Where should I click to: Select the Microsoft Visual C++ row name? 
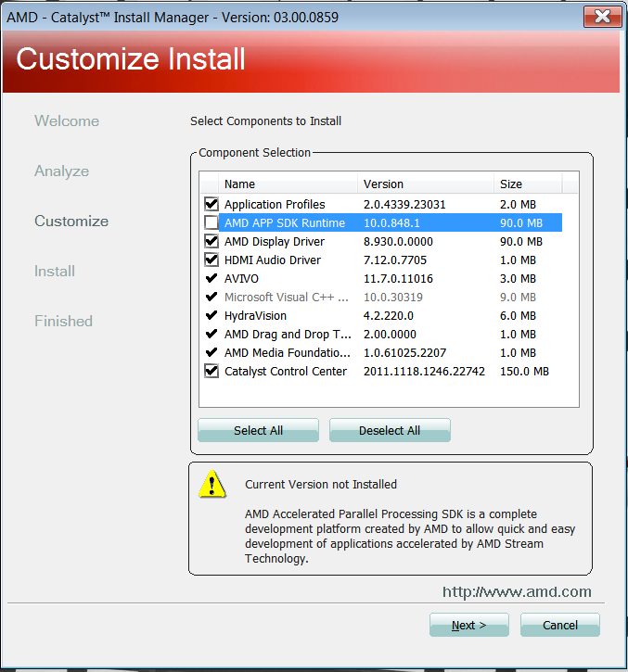tap(286, 297)
